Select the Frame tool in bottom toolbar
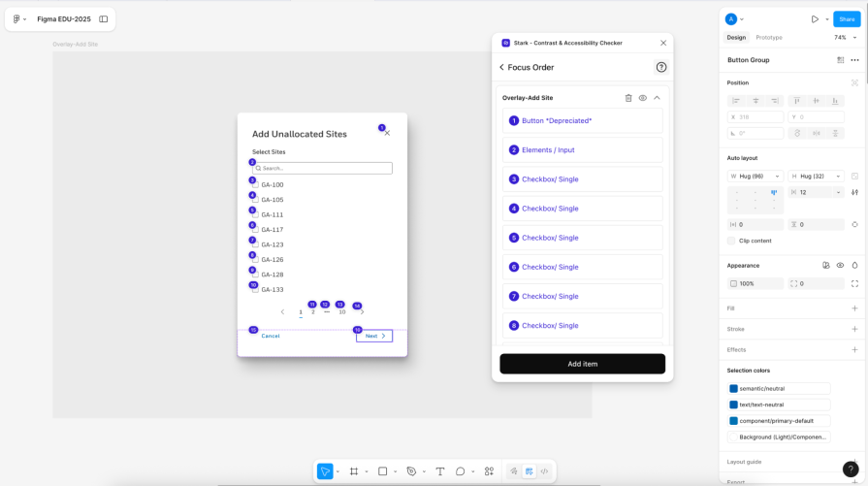The image size is (868, 486). coord(354,471)
